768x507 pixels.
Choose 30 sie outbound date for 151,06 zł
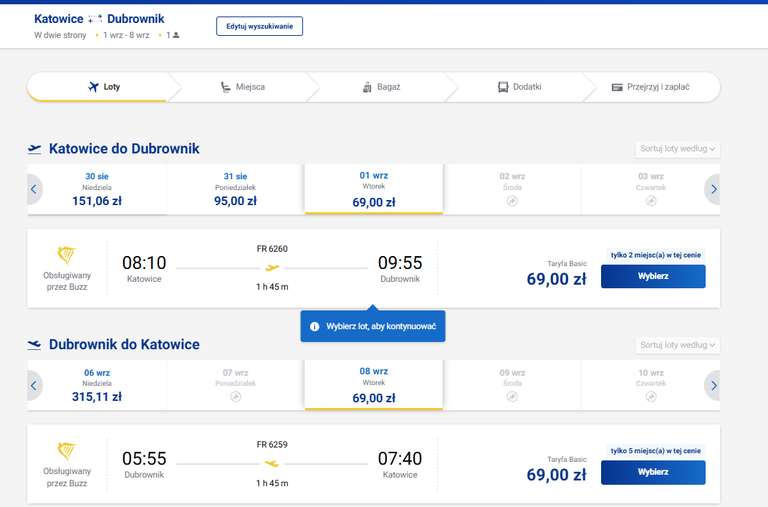(96, 189)
